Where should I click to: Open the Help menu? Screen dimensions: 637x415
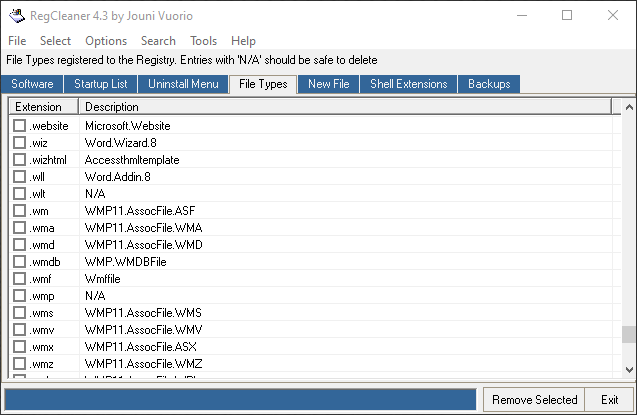tap(243, 41)
